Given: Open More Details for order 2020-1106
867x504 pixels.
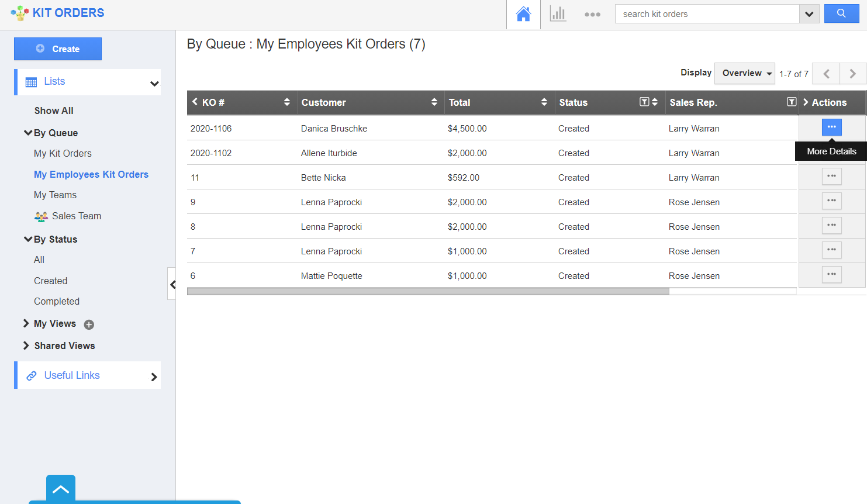Looking at the screenshot, I should pyautogui.click(x=831, y=127).
